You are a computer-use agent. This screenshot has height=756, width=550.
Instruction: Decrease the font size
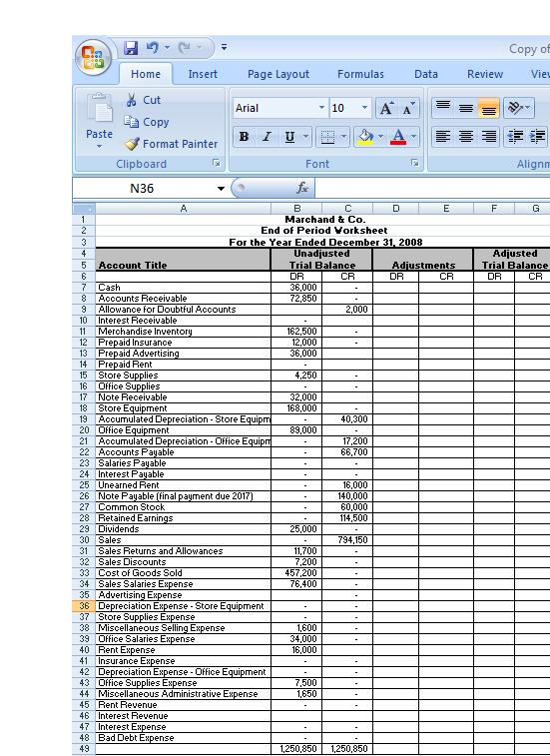[x=409, y=108]
